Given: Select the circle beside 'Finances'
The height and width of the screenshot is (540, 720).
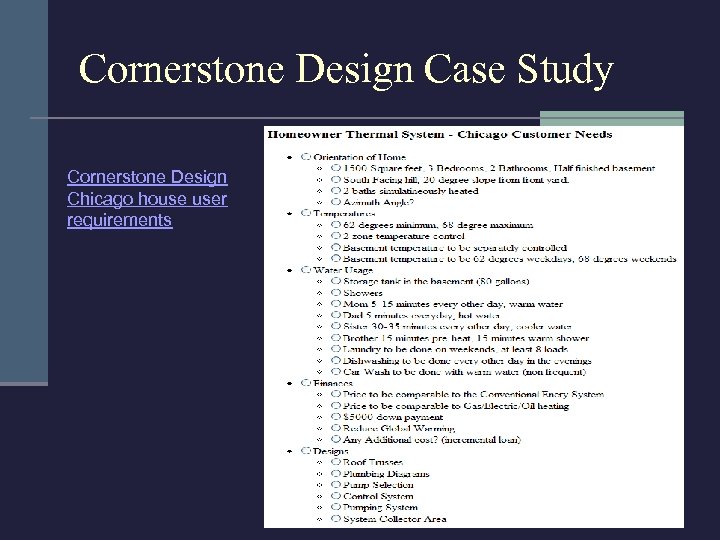Looking at the screenshot, I should (x=306, y=383).
